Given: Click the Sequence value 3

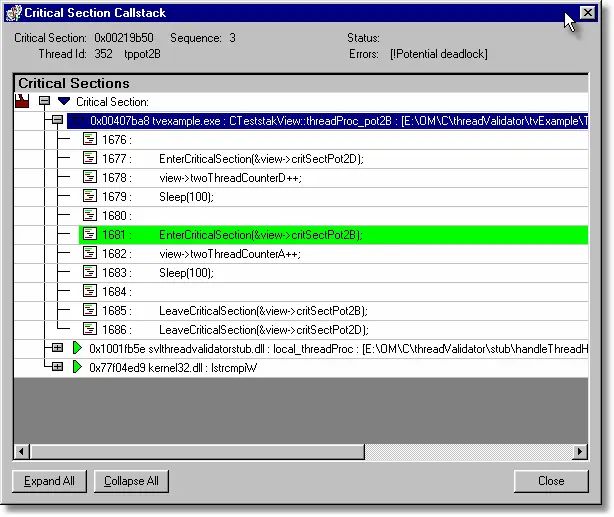Looking at the screenshot, I should [x=233, y=38].
